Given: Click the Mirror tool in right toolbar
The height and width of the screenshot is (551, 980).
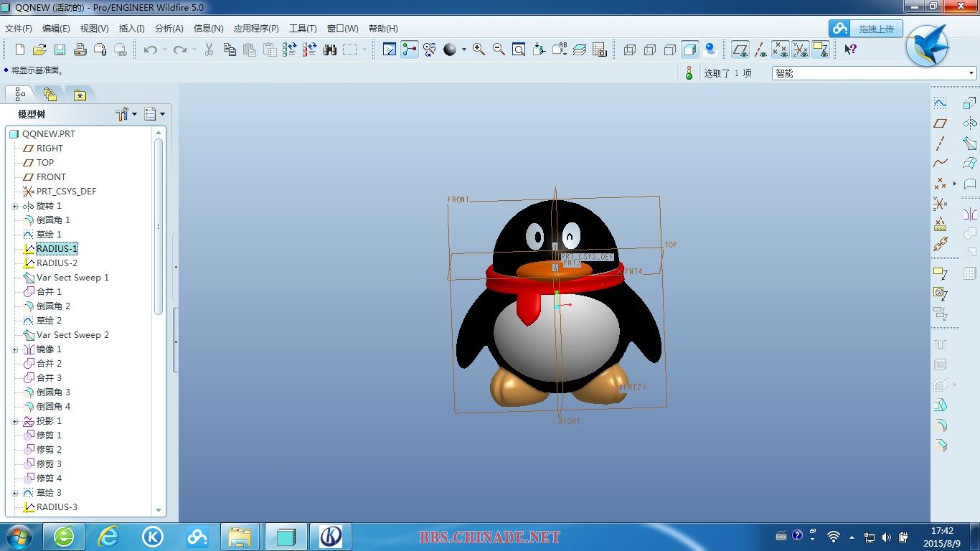Looking at the screenshot, I should (x=970, y=214).
